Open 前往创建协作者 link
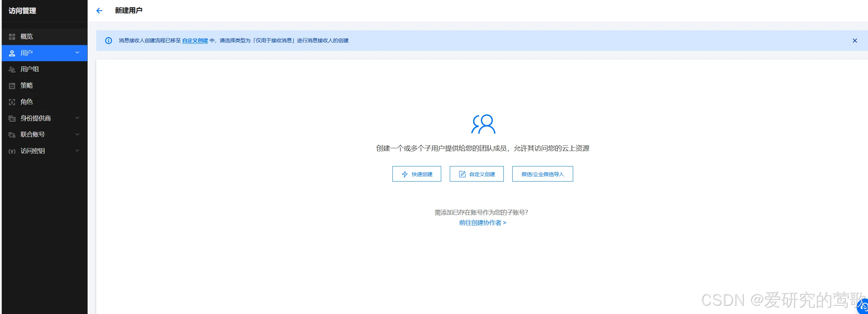868x314 pixels. [x=482, y=223]
